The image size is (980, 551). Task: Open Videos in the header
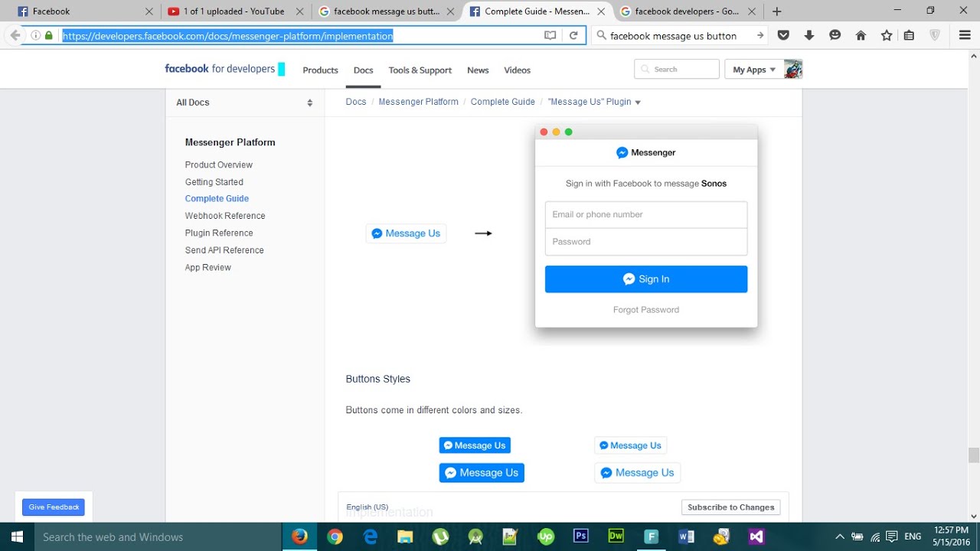point(518,70)
